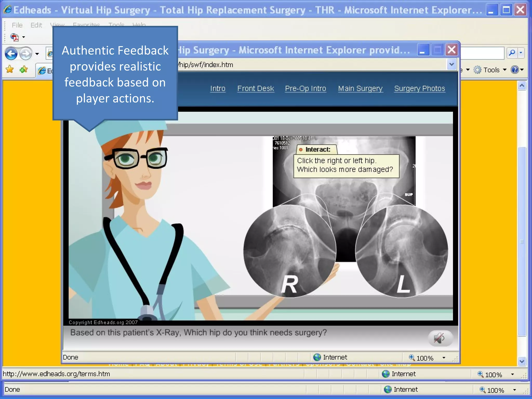
Task: Open the Surgery Photos link
Action: click(420, 88)
